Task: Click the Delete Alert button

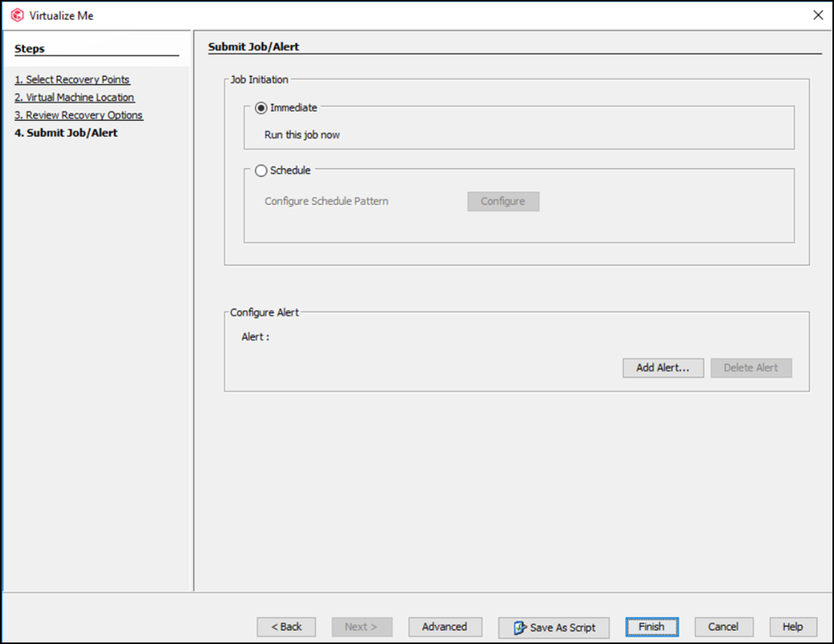Action: point(751,368)
